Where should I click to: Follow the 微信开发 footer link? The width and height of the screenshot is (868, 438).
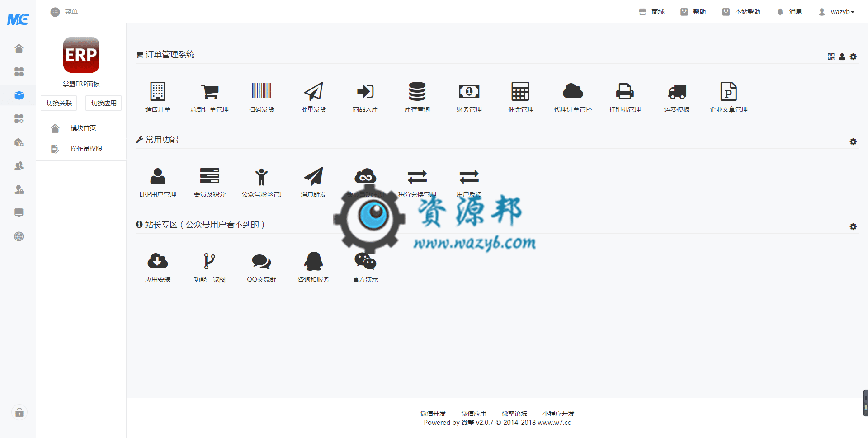pyautogui.click(x=433, y=414)
